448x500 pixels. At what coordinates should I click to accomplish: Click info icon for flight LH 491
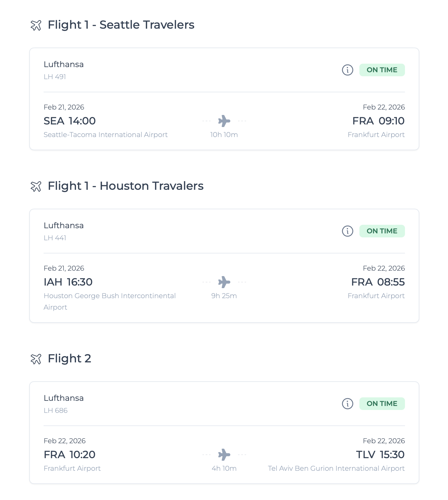point(347,70)
